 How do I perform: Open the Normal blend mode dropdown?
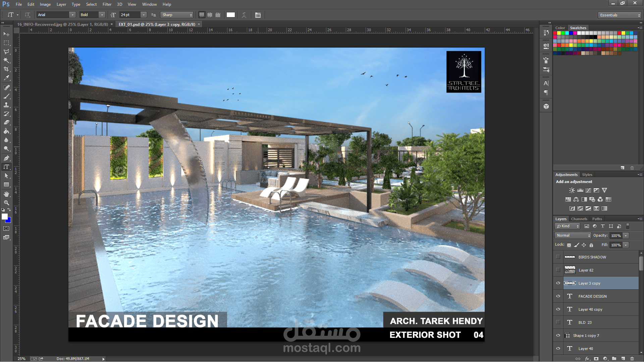click(x=573, y=236)
